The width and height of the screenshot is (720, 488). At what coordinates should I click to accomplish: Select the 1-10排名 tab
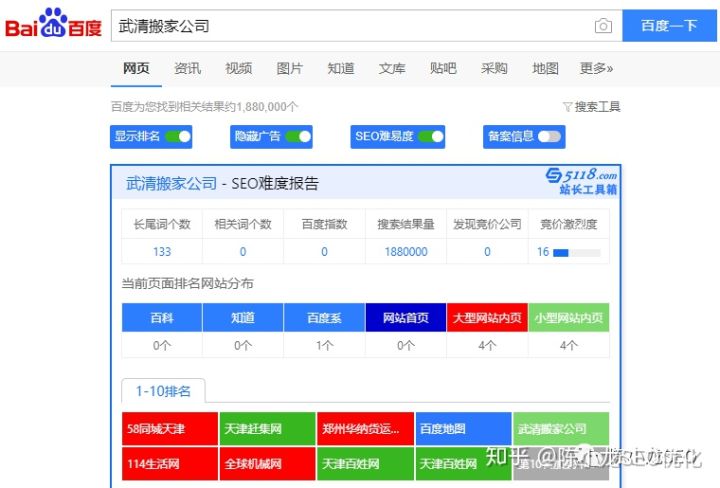[x=163, y=391]
